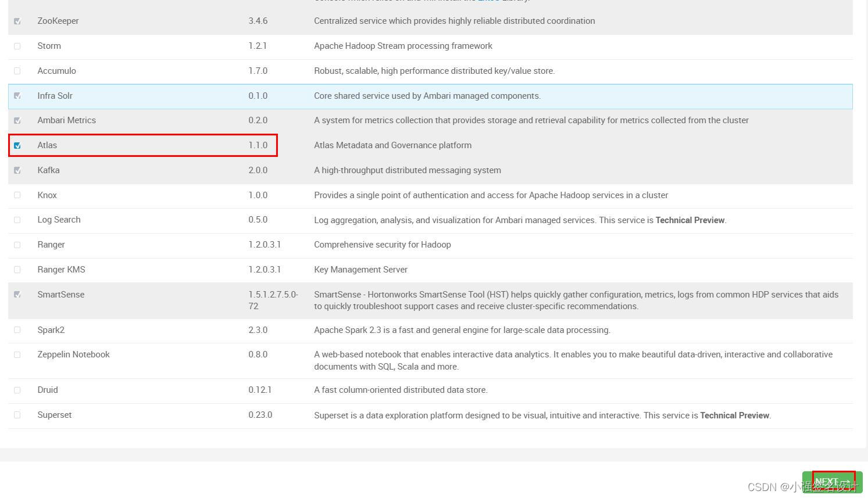
Task: Click Infra Solr 'Core shared service' description
Action: click(x=427, y=96)
